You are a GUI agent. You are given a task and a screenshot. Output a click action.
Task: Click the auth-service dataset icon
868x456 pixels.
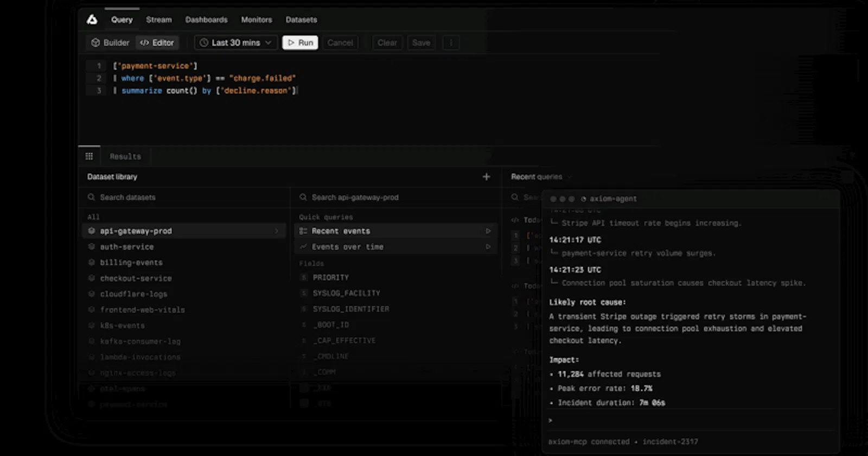[x=92, y=246]
